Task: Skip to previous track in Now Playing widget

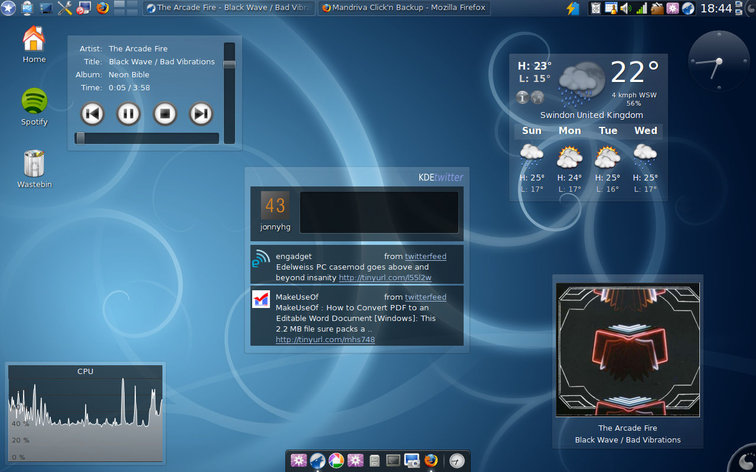Action: [x=92, y=114]
